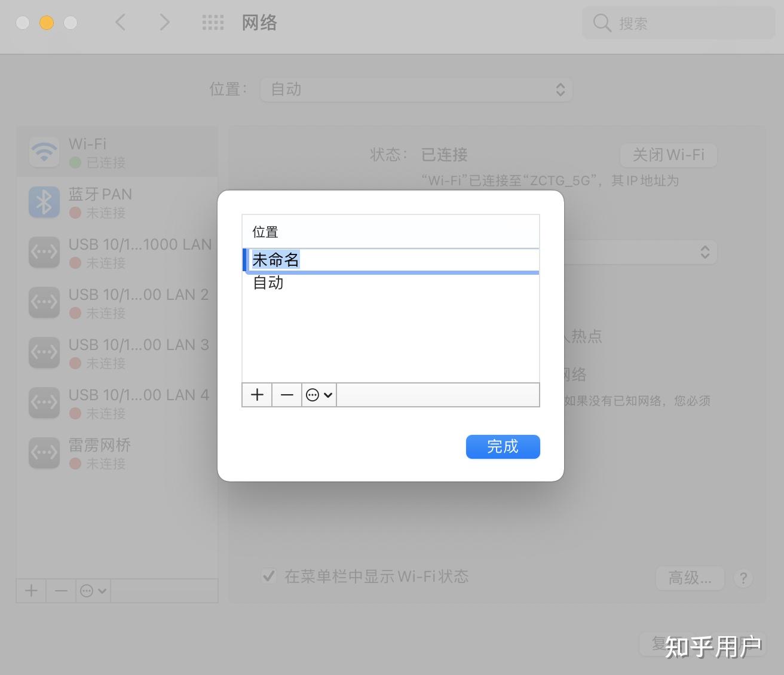
Task: Click the 搜索 search field
Action: (679, 23)
